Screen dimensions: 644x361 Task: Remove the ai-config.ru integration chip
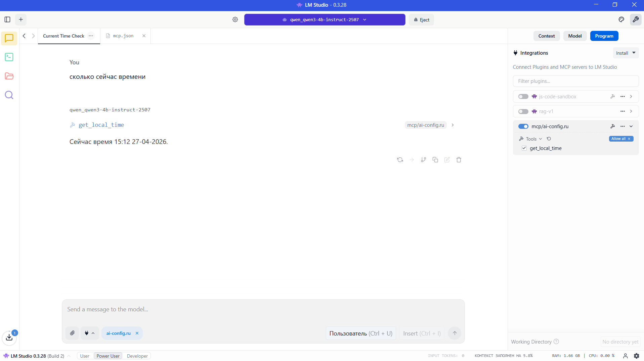coord(137,333)
